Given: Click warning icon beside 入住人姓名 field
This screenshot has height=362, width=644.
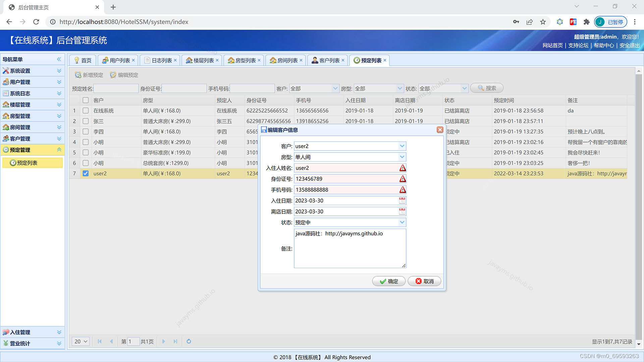Looking at the screenshot, I should click(x=402, y=168).
